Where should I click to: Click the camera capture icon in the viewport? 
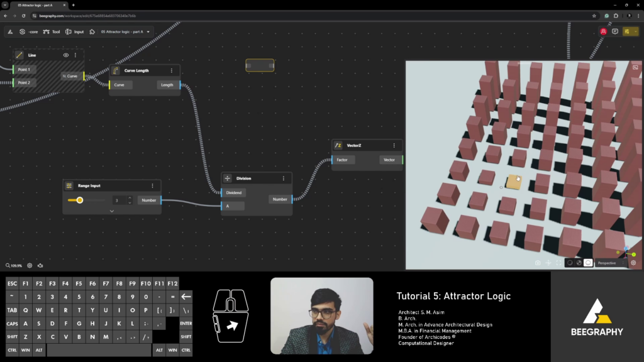(x=538, y=263)
